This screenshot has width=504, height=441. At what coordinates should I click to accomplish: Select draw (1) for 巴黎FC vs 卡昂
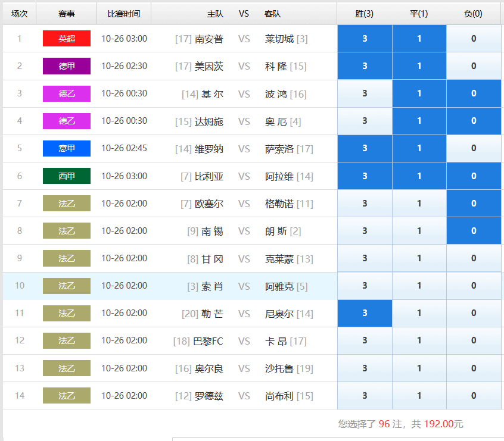pos(419,340)
